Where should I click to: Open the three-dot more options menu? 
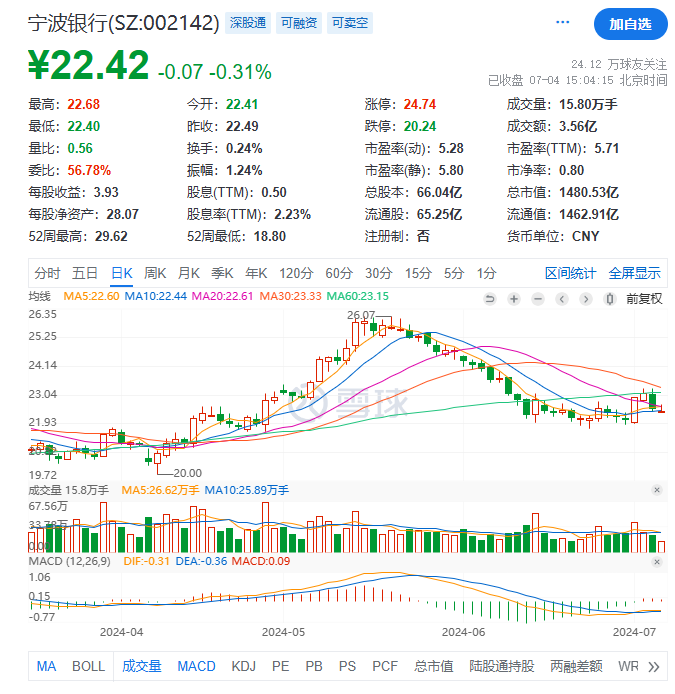pos(563,22)
